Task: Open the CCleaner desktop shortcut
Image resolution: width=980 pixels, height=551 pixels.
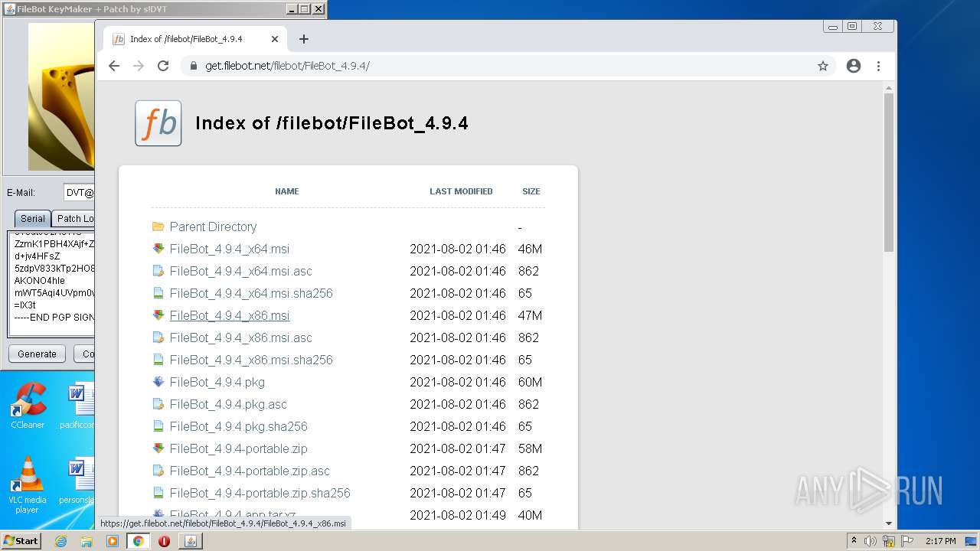Action: 28,406
